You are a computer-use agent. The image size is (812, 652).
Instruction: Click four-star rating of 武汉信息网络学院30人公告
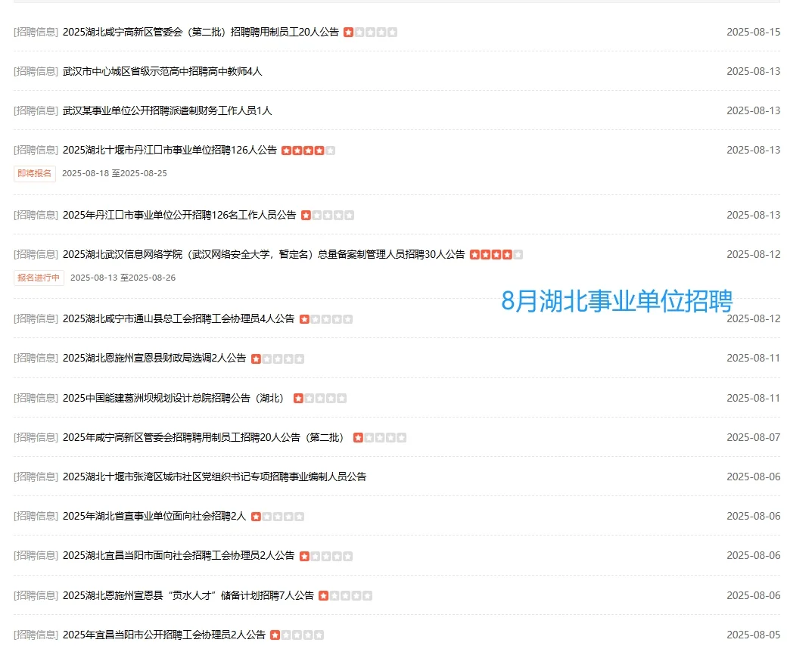(496, 255)
